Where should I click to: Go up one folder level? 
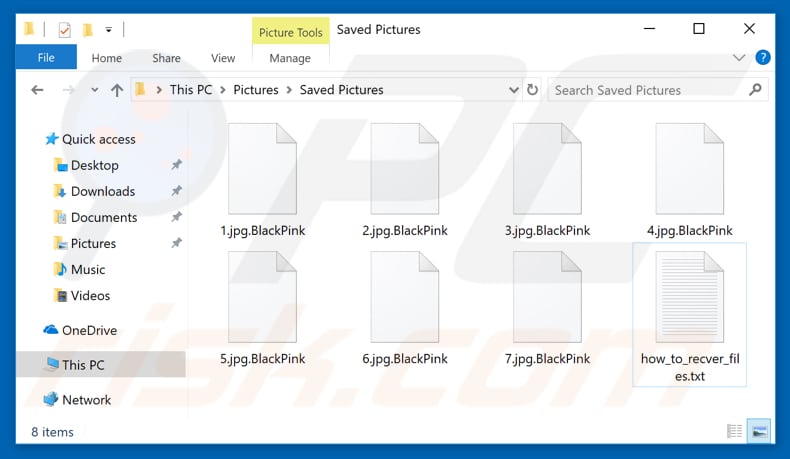coord(117,90)
